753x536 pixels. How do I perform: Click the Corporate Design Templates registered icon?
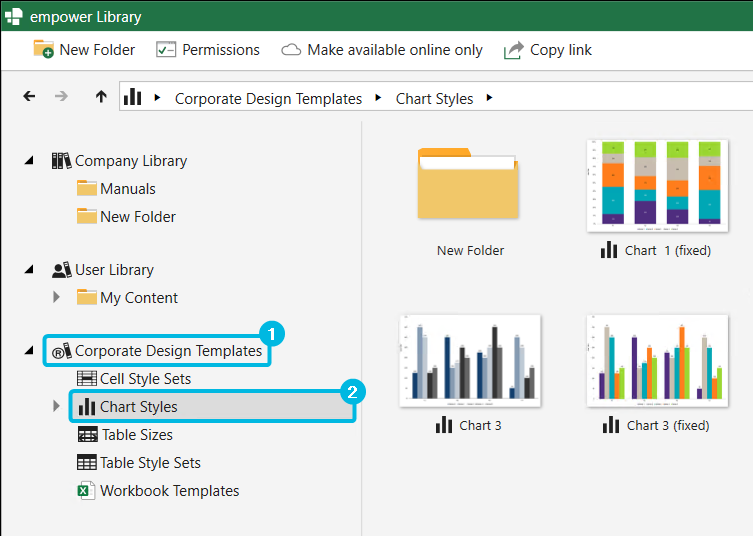pyautogui.click(x=61, y=351)
